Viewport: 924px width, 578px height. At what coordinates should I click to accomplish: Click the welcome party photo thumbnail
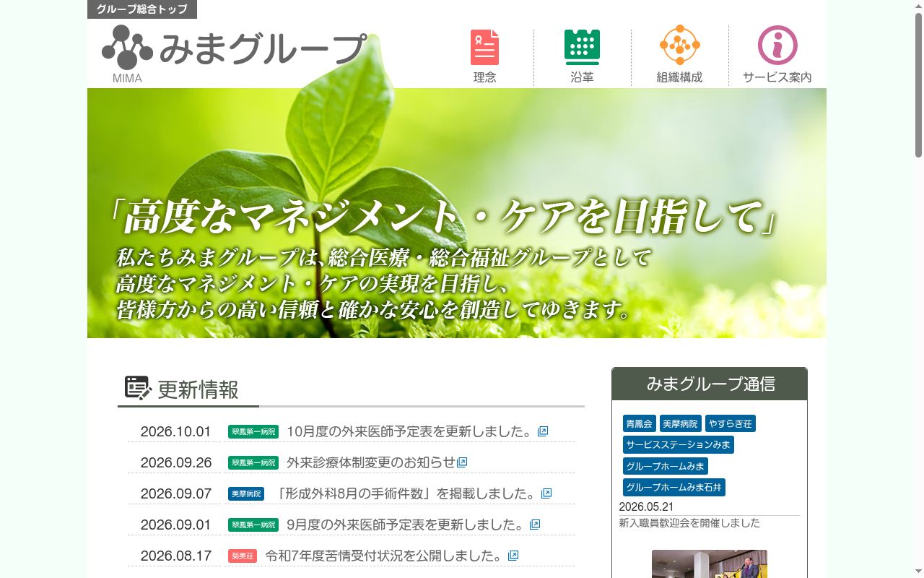point(710,564)
